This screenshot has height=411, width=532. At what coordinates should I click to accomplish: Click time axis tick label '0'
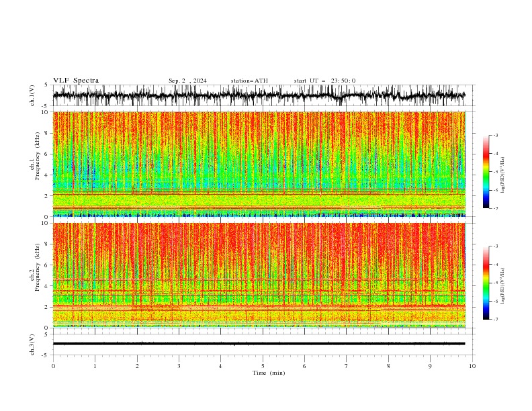point(53,366)
